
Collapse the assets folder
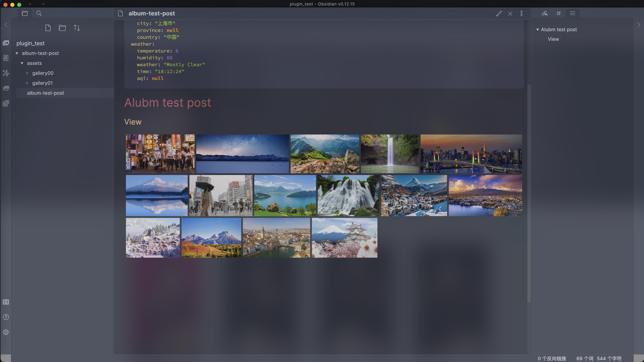[22, 63]
